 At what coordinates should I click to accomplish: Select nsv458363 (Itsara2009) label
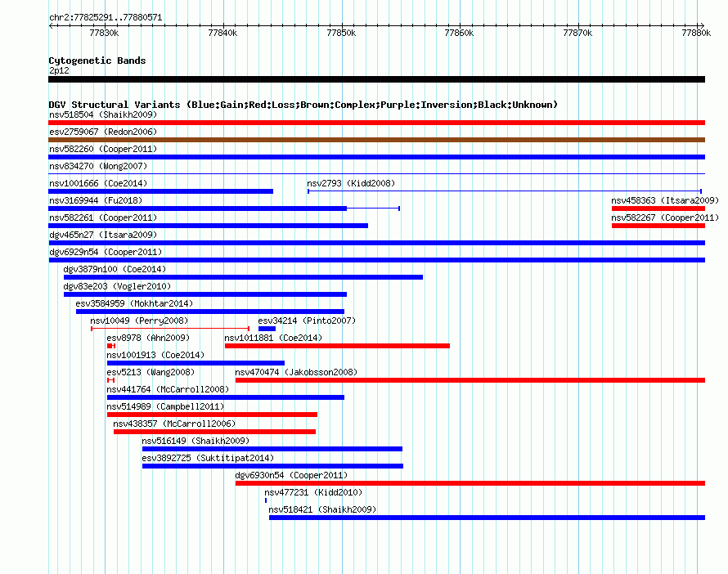click(665, 200)
